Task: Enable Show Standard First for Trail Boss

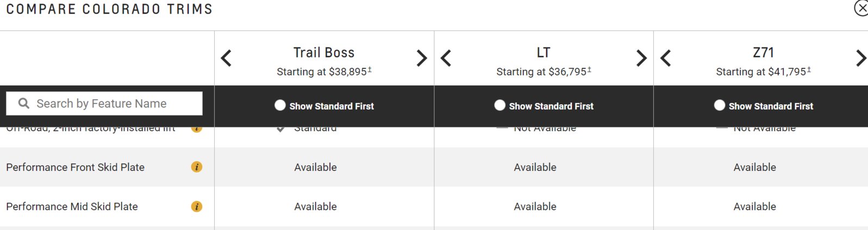Action: [280, 105]
